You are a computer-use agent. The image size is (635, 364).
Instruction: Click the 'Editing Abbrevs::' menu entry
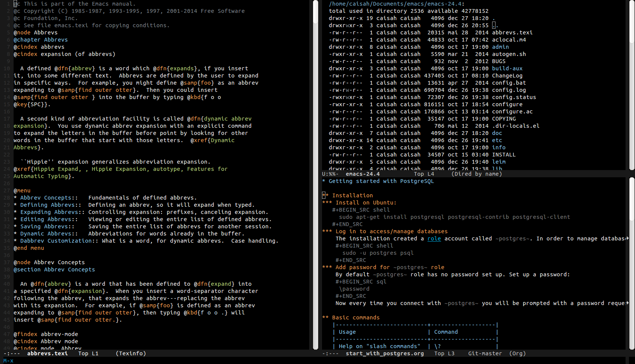[49, 219]
